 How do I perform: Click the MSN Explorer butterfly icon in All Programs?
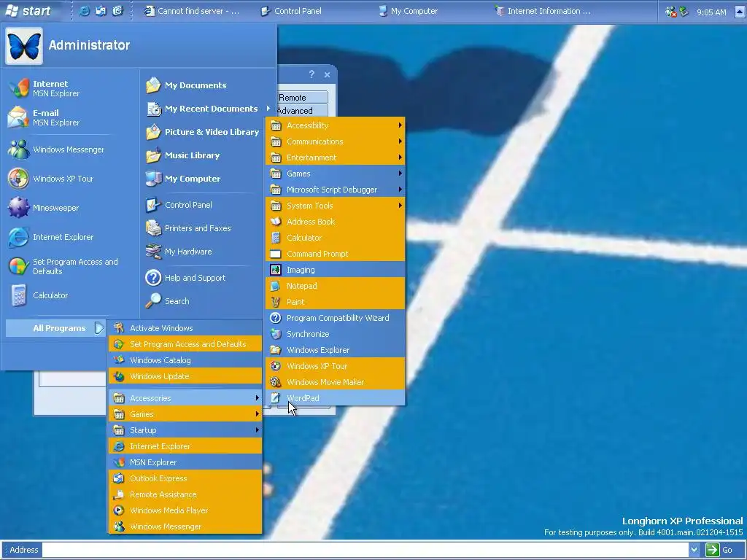pos(119,462)
